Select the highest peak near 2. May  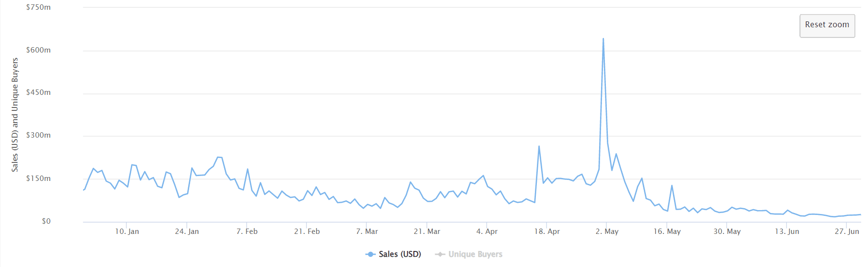click(603, 39)
